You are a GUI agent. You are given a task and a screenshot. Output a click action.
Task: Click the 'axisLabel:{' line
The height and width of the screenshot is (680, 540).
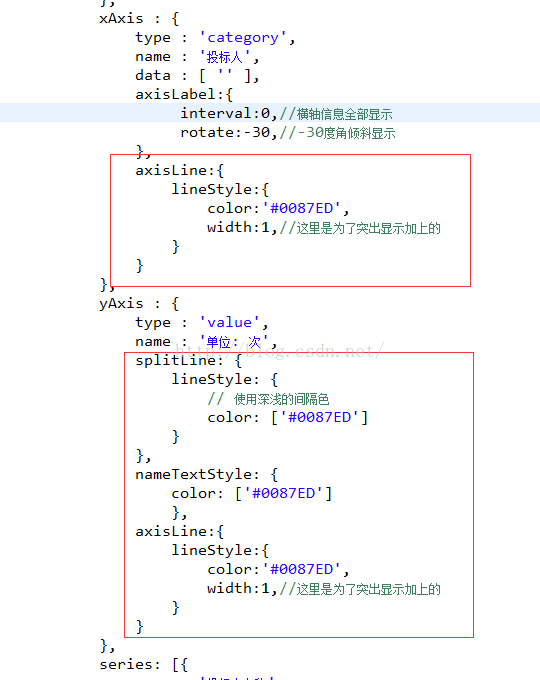click(x=184, y=95)
